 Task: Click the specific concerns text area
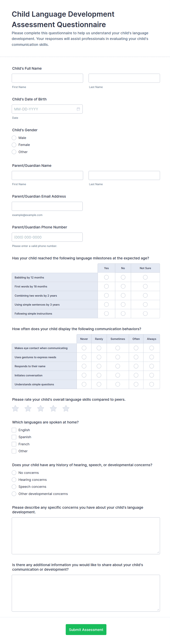point(86,536)
